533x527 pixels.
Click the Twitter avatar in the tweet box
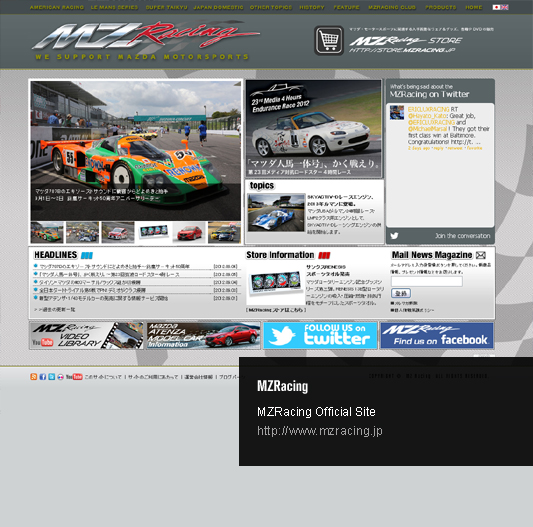(x=397, y=113)
